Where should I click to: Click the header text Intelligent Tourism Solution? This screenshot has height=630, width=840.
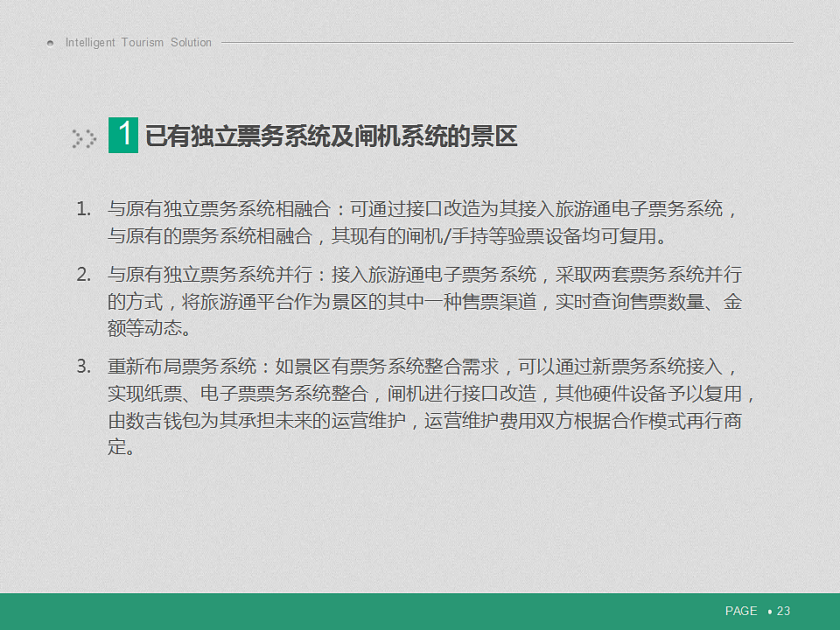tap(137, 42)
